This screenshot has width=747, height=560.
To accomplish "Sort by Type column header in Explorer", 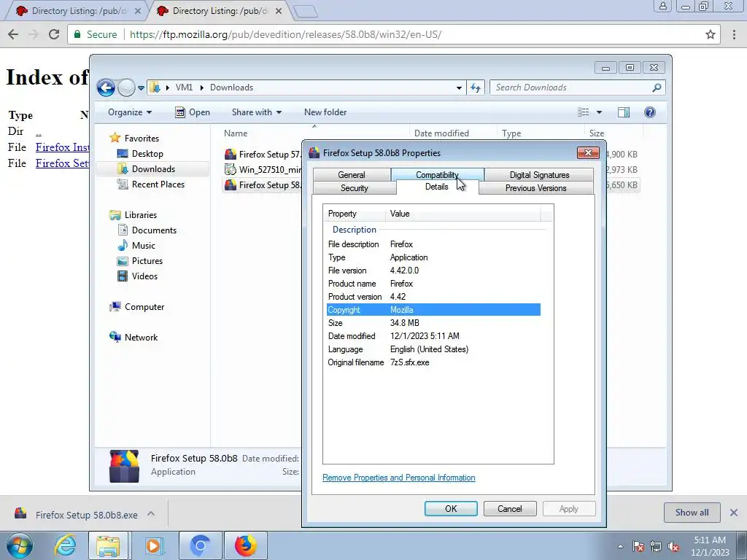I will [511, 133].
